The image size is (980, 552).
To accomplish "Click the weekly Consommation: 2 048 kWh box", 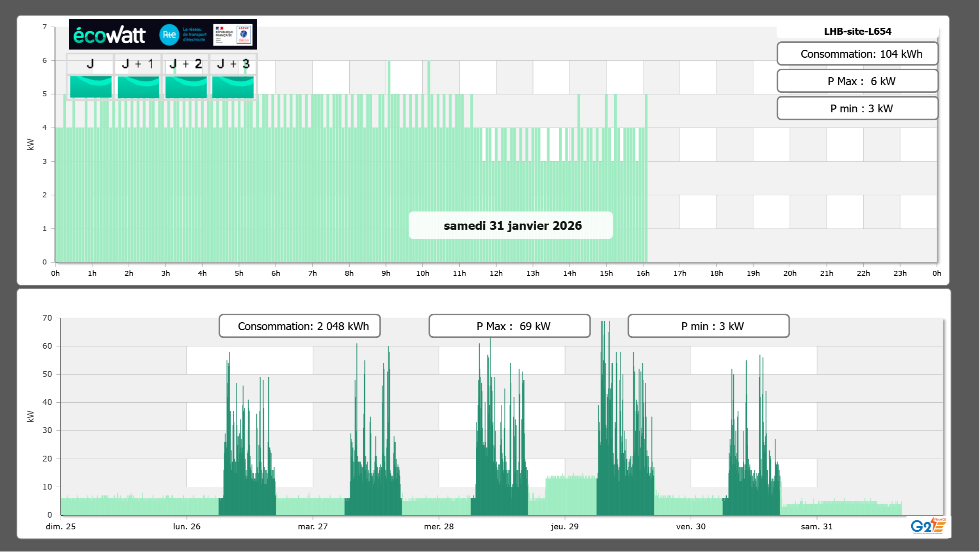I will point(299,326).
